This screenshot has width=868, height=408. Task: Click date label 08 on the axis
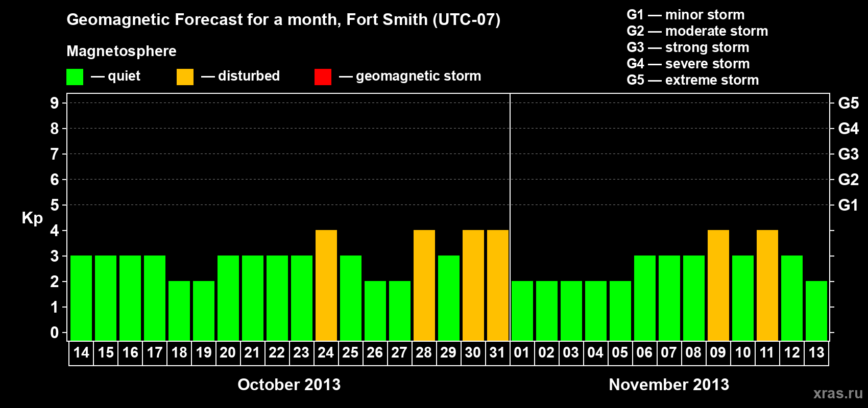[693, 352]
